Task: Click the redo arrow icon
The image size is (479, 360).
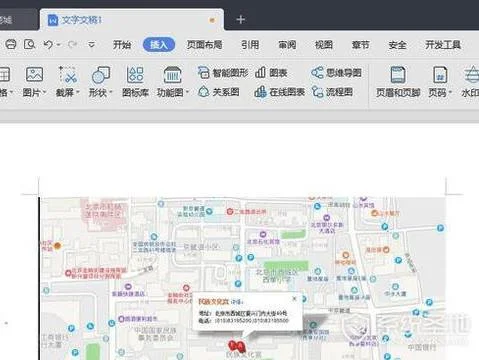Action: [x=72, y=44]
